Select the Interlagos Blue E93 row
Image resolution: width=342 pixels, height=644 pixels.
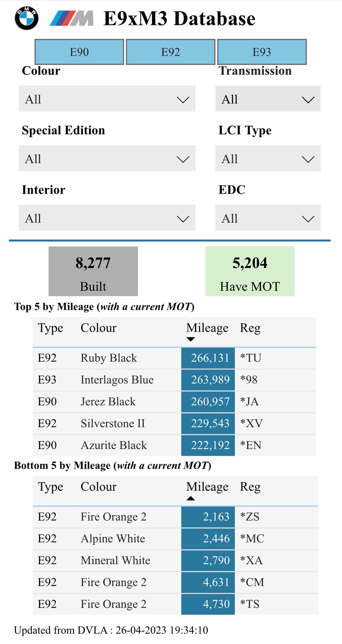174,380
